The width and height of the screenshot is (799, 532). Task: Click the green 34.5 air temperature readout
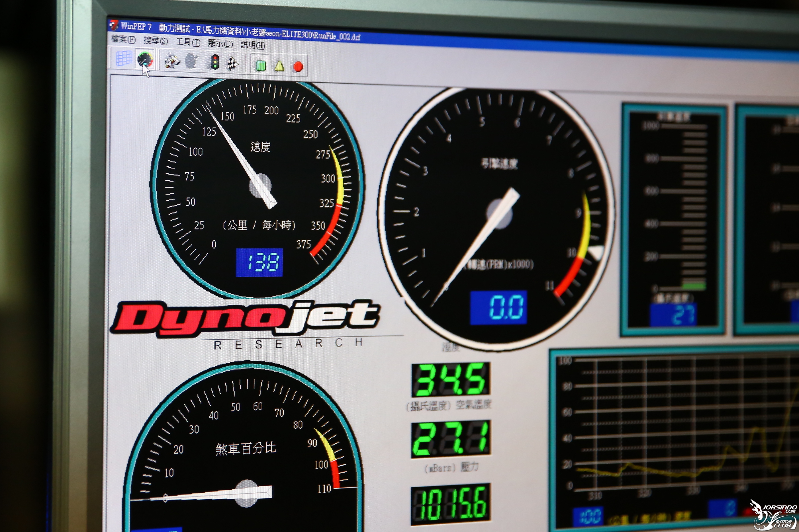click(x=451, y=380)
